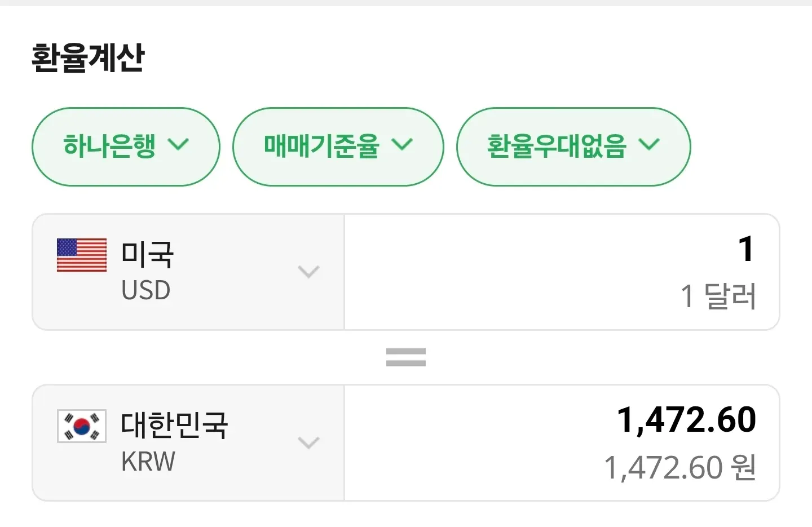Select the KRW code text

[148, 461]
